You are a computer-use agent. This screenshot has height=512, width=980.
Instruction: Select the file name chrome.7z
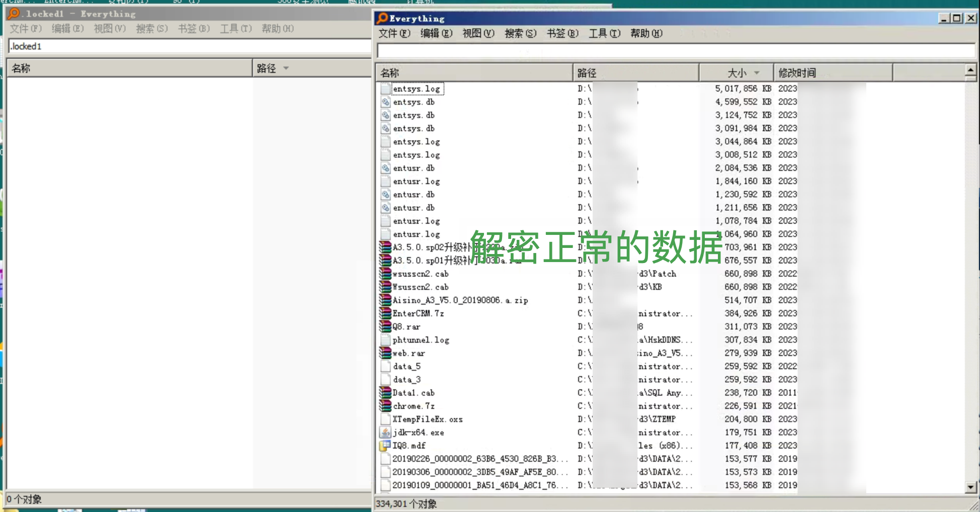tap(414, 406)
